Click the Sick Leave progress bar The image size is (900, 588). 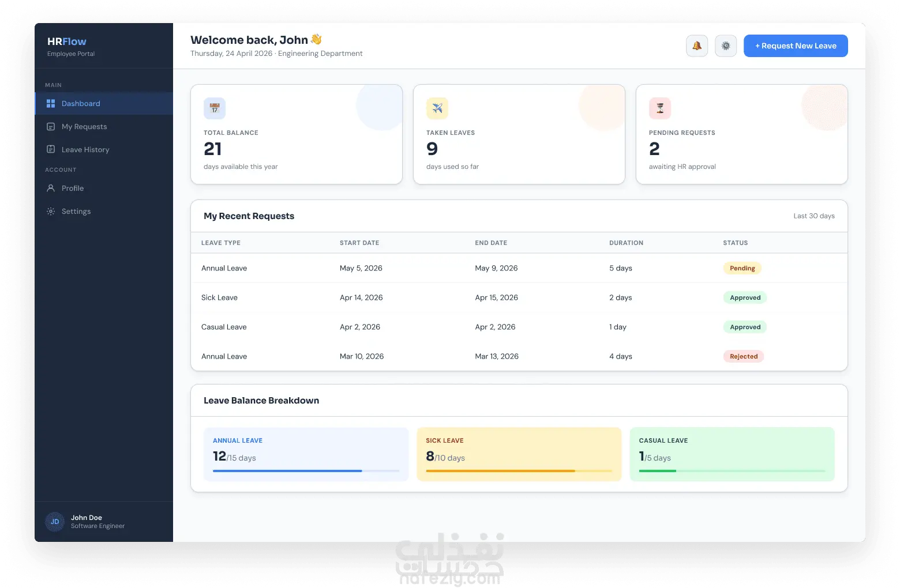(x=519, y=471)
